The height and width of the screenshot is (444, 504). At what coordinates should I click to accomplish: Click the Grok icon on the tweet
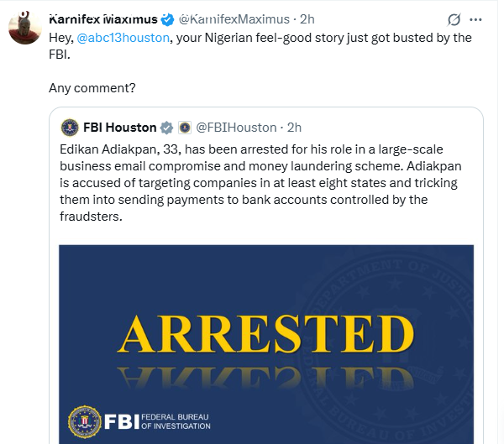click(454, 19)
